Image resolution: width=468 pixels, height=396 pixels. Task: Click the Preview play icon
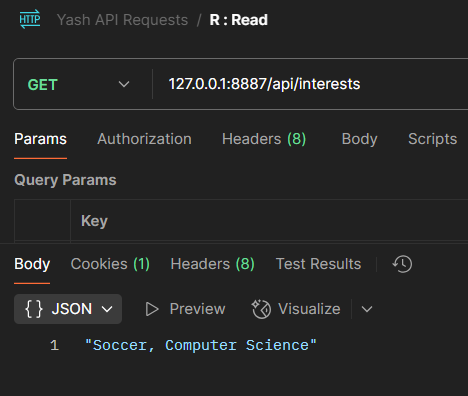(x=152, y=309)
